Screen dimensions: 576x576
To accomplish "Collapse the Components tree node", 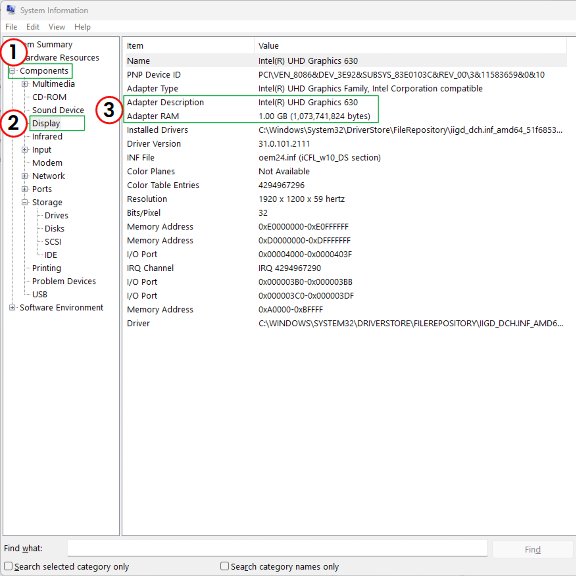I will (12, 71).
